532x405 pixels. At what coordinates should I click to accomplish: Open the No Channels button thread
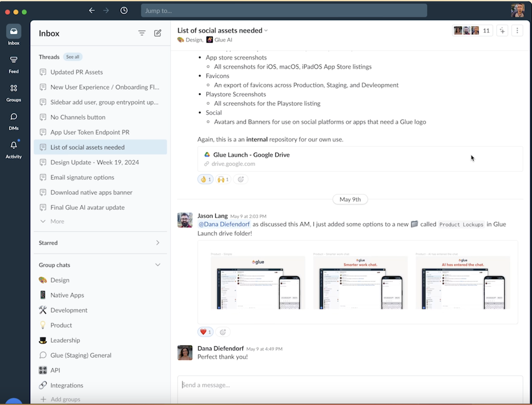[101, 117]
